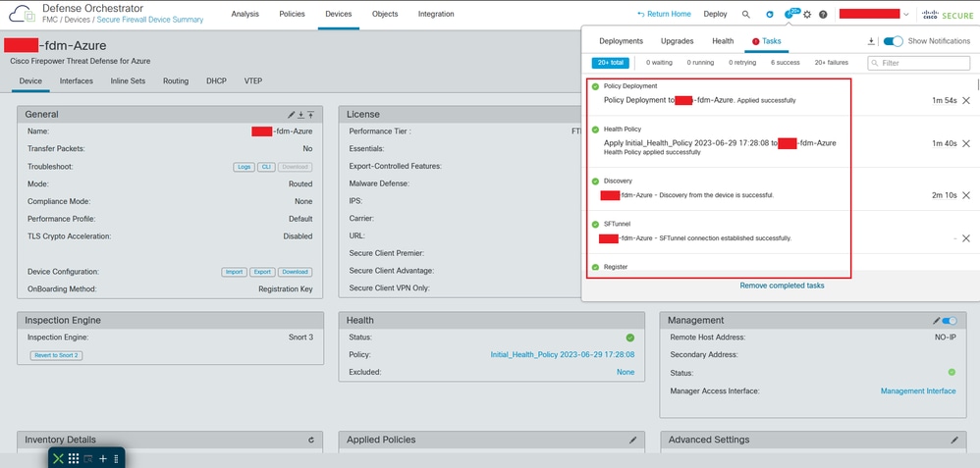Dismiss the Policy Deployment task
980x468 pixels.
tap(965, 101)
